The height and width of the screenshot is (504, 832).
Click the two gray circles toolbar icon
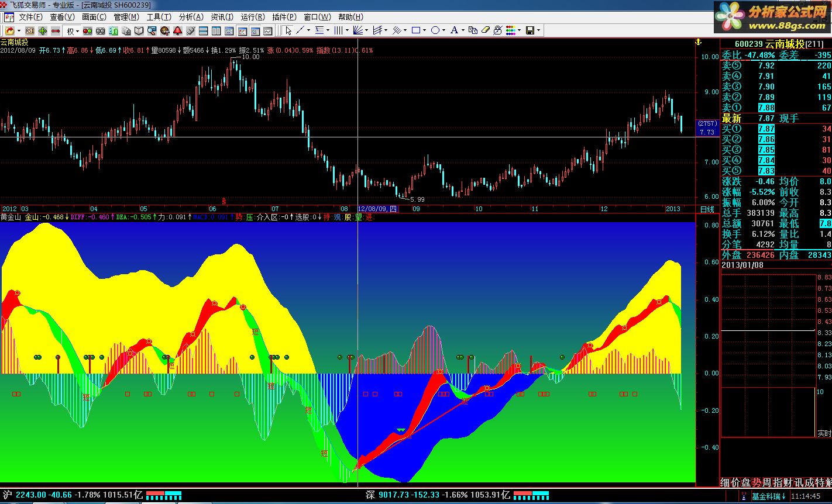(100, 30)
